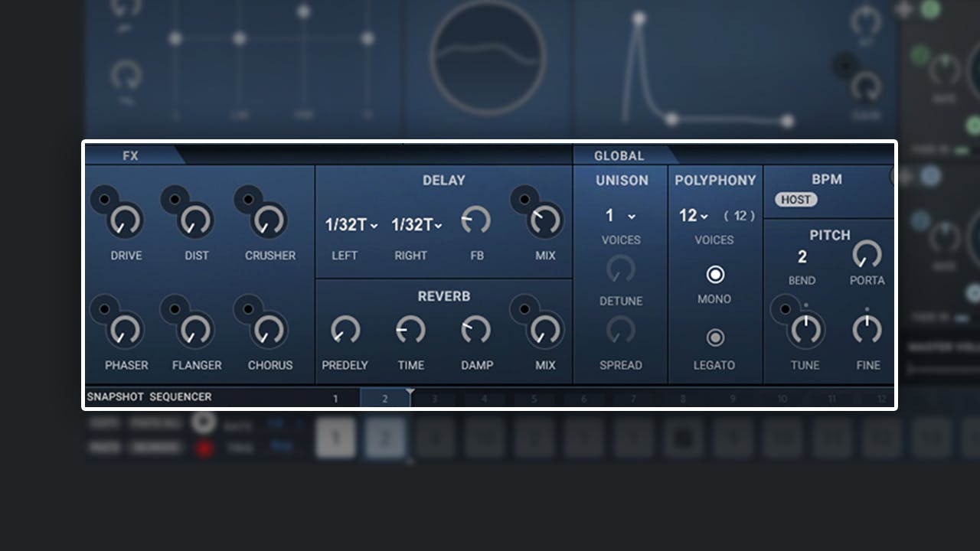Screen dimensions: 980x551
Task: Click the Pitch Porta knob
Action: pyautogui.click(x=867, y=254)
